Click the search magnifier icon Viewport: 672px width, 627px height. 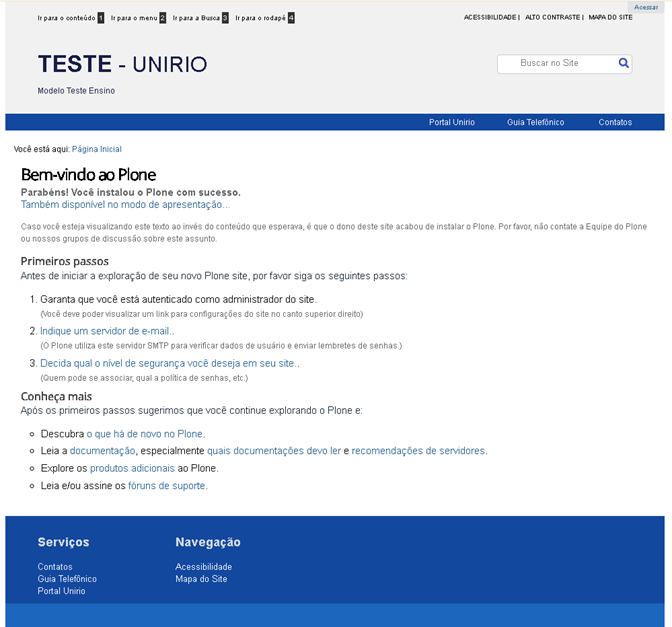click(x=624, y=63)
